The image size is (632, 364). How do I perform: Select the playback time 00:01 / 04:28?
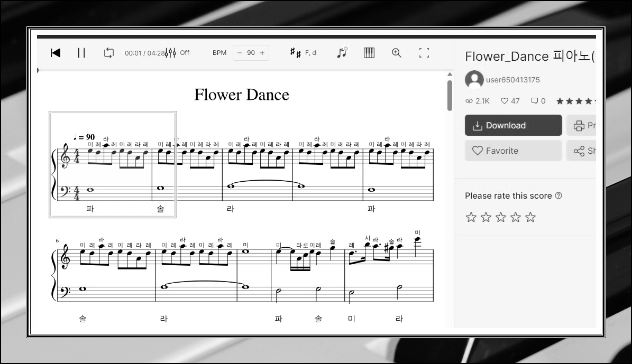pos(145,53)
